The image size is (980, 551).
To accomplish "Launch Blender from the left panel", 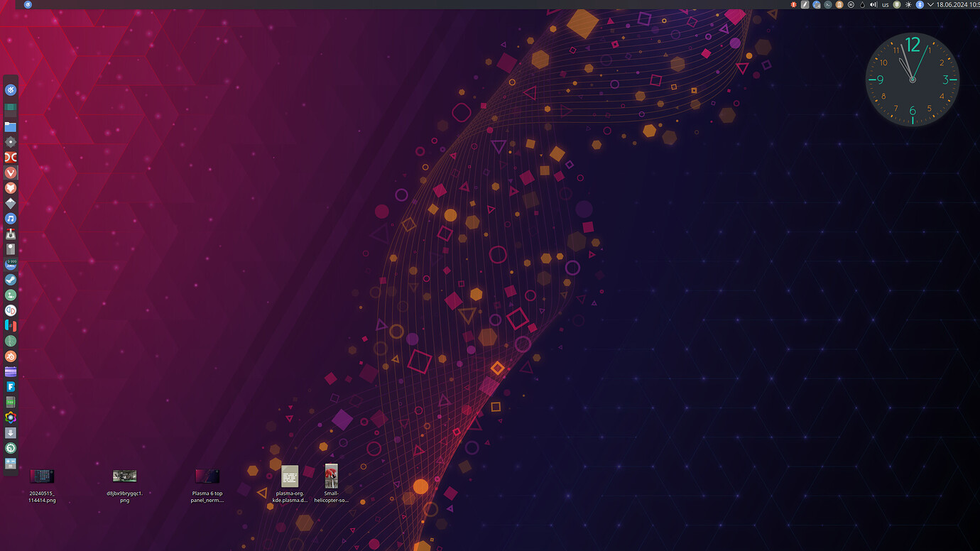I will coord(9,356).
